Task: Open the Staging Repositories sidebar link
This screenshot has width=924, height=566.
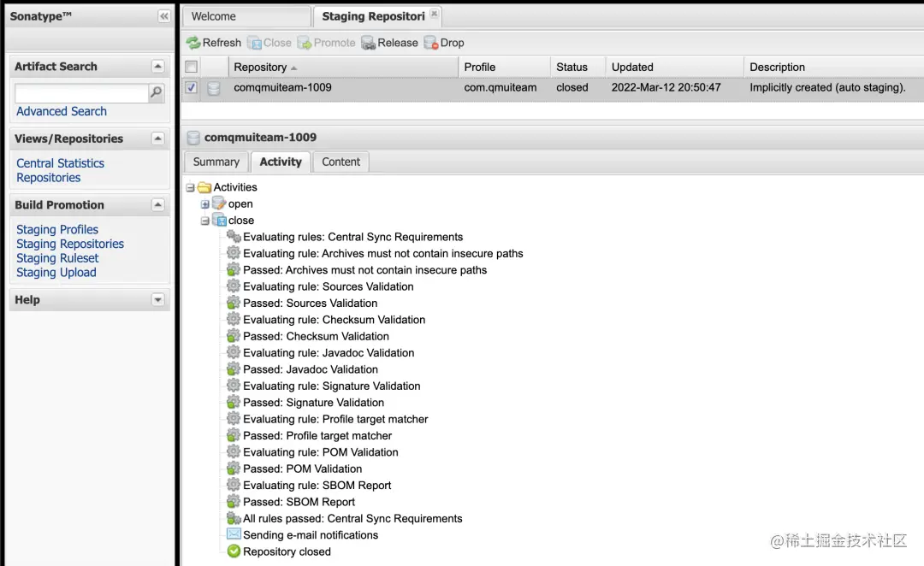Action: [70, 244]
